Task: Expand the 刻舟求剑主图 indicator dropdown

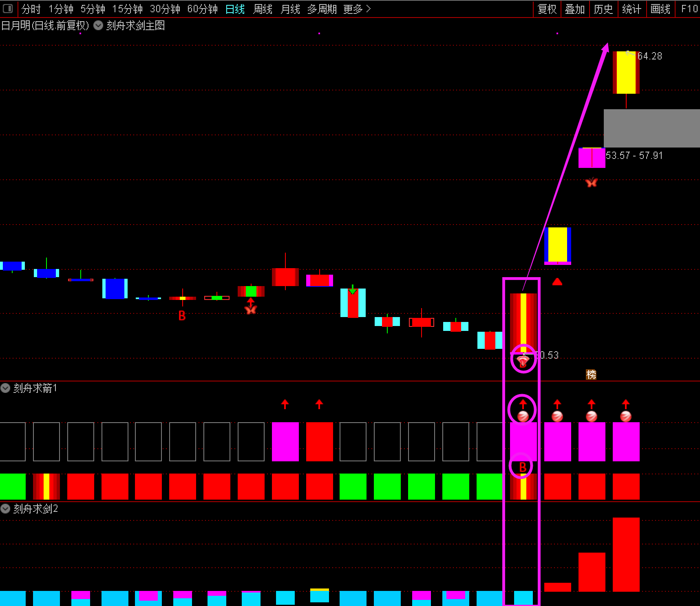Action: click(98, 25)
